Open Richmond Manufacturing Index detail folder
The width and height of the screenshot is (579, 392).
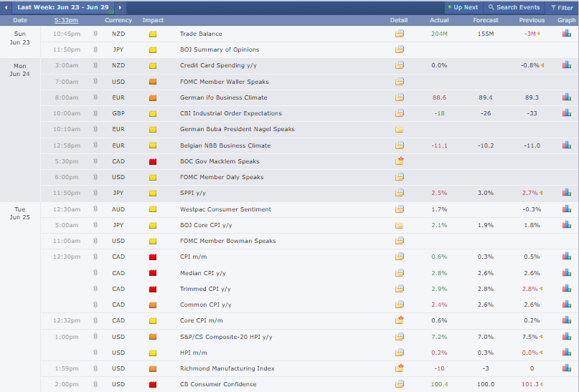399,368
